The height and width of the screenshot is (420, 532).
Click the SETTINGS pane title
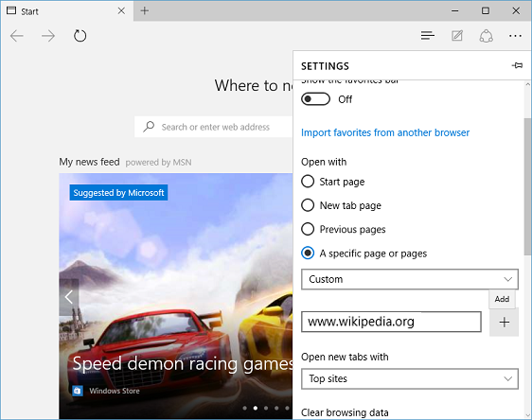325,66
